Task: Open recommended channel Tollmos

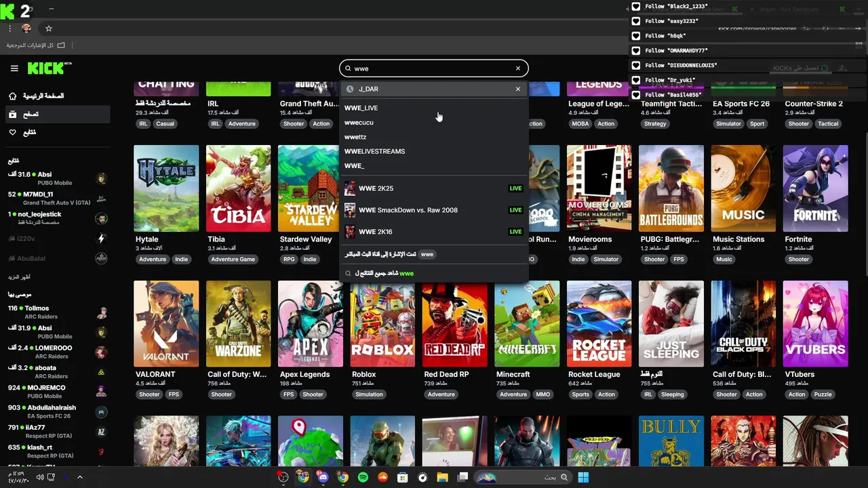Action: pyautogui.click(x=58, y=312)
